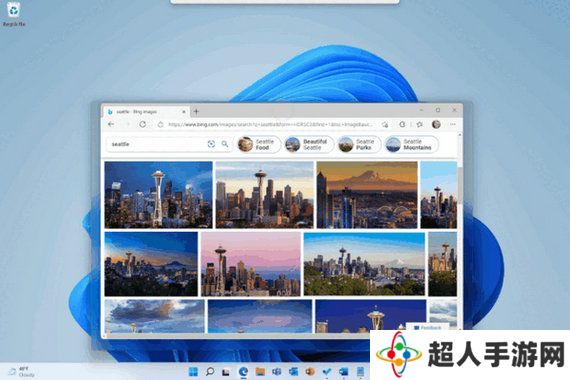Select the Seattle Mountains suggestion chip
Image resolution: width=570 pixels, height=380 pixels.
[x=411, y=144]
